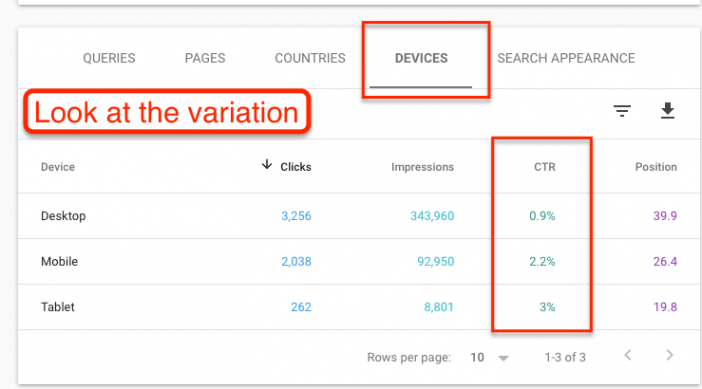This screenshot has height=389, width=702.
Task: Click the Device column header
Action: coord(58,167)
